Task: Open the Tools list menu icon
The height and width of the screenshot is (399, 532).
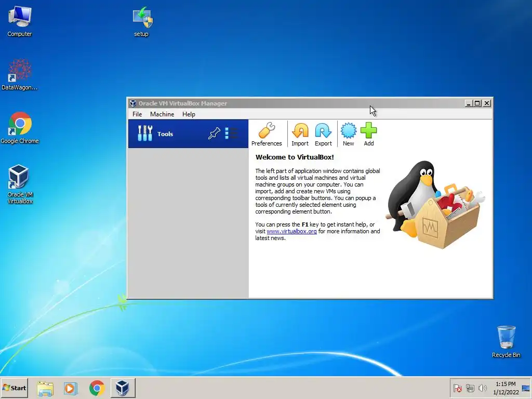Action: 231,134
